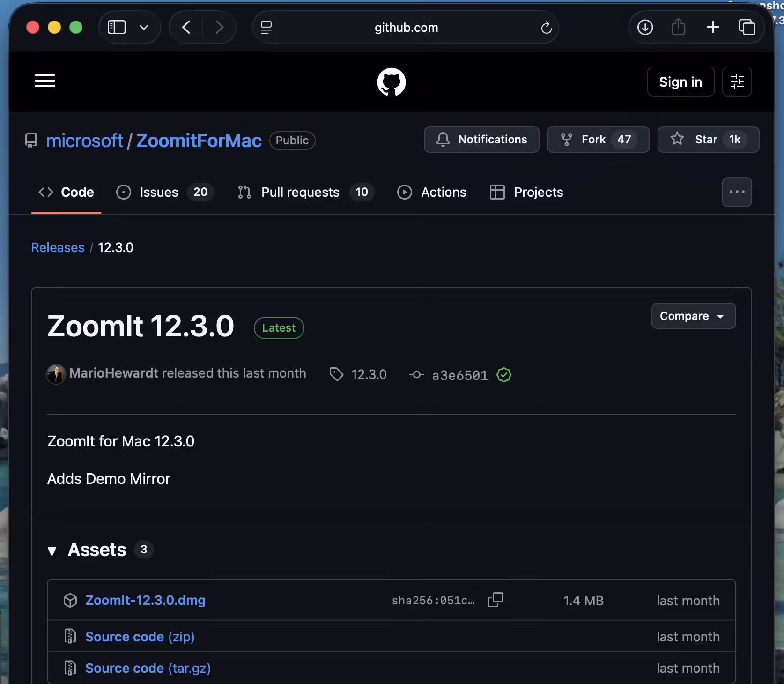The image size is (784, 684).
Task: Click the 'Adds Demo Mirror' release note
Action: (x=109, y=479)
